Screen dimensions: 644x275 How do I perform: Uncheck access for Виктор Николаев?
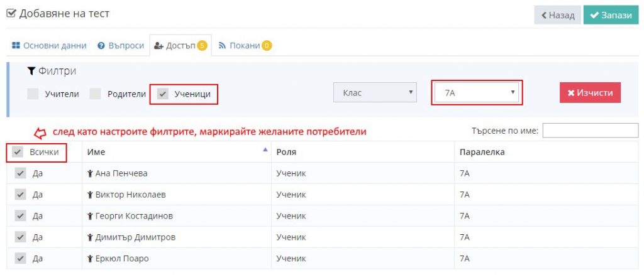[21, 195]
